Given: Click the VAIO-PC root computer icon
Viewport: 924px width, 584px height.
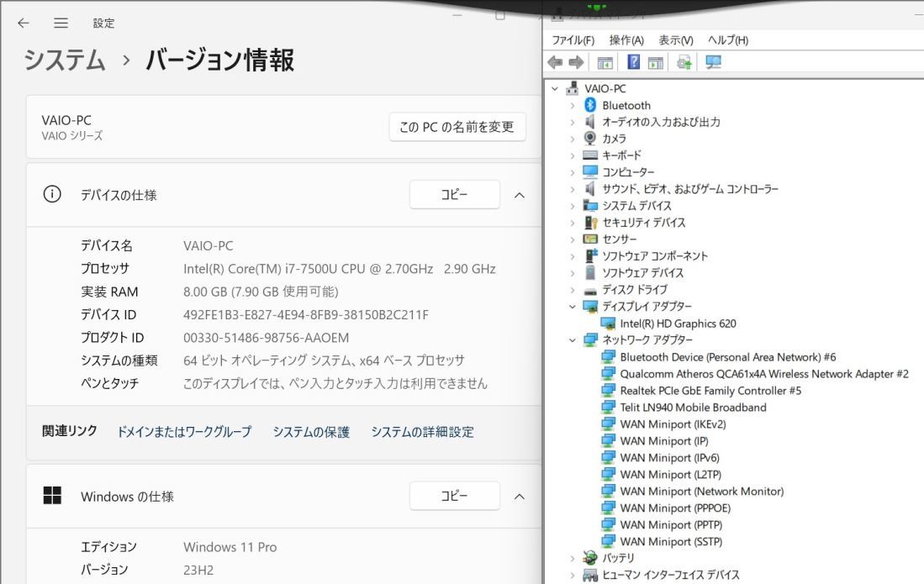Looking at the screenshot, I should (x=573, y=88).
